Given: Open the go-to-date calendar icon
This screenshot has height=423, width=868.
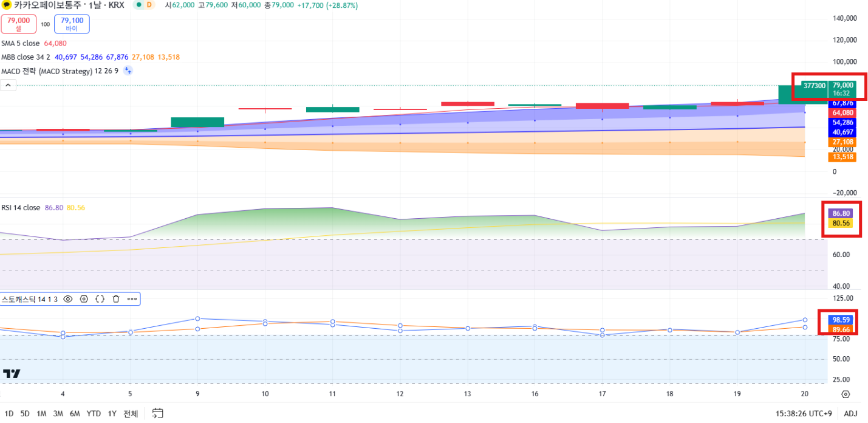Looking at the screenshot, I should point(157,413).
